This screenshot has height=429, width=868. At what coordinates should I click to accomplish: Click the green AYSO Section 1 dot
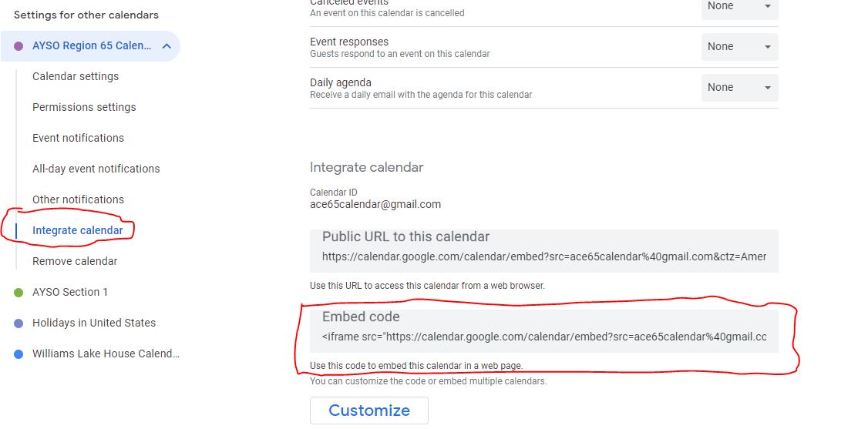pos(19,293)
